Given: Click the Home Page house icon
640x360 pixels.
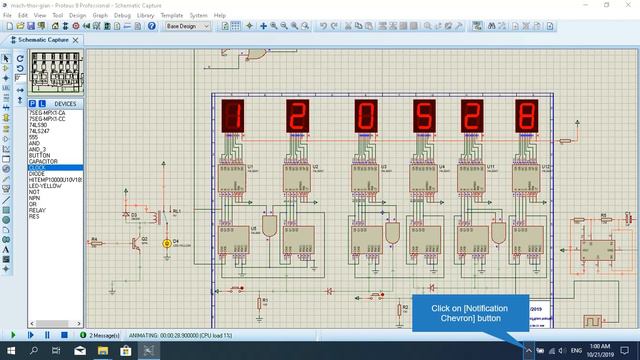Looking at the screenshot, I should coord(55,26).
